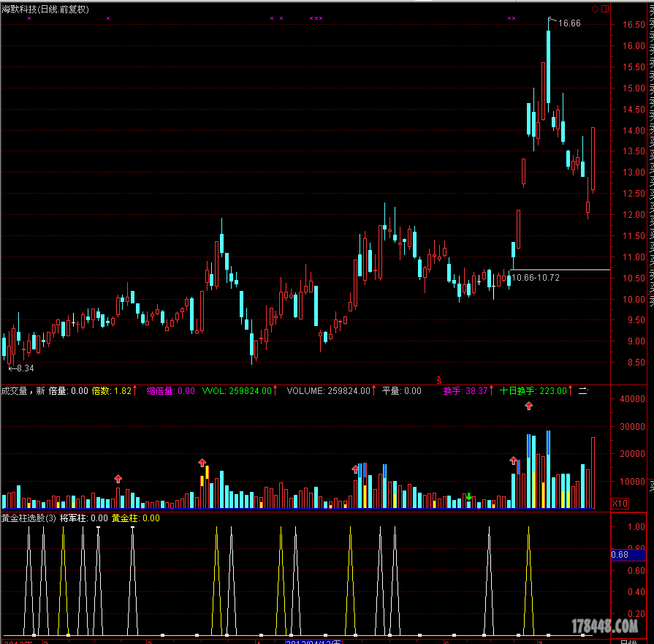654x644 pixels.
Task: Click the red S marker below the candlesticks
Action: coord(438,380)
